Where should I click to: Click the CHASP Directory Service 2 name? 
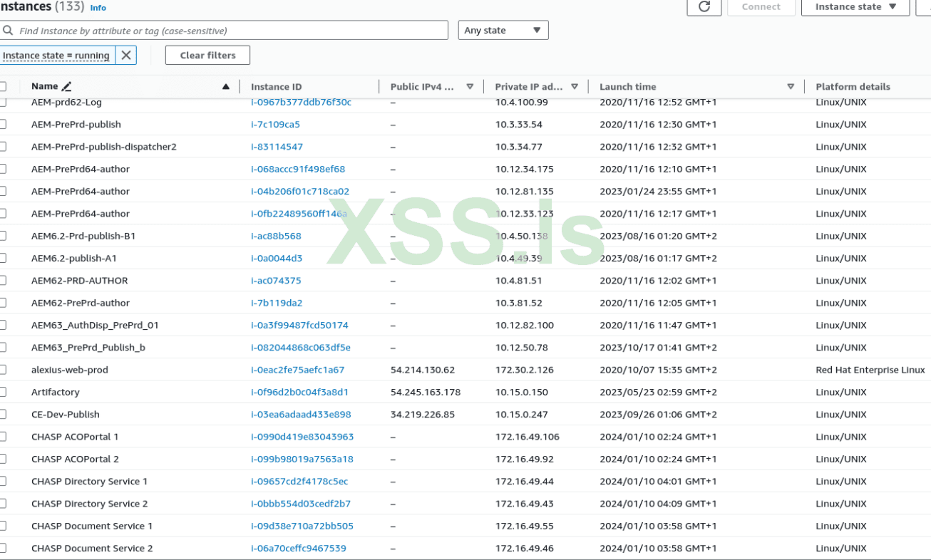click(x=90, y=504)
